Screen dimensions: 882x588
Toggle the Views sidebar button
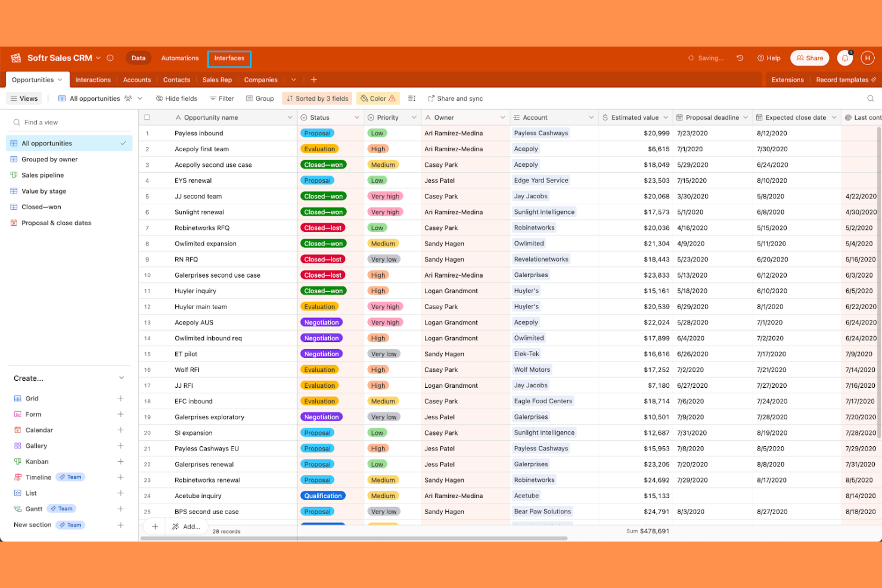24,98
